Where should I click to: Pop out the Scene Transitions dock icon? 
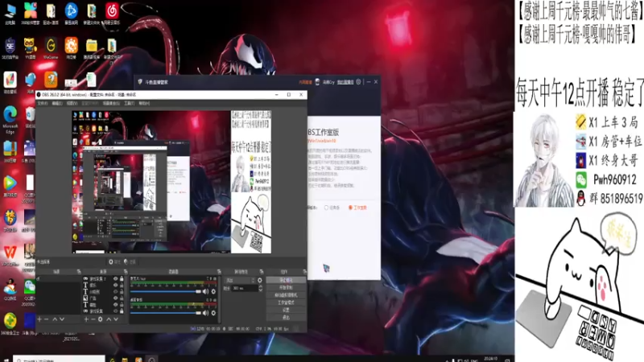coord(261,272)
